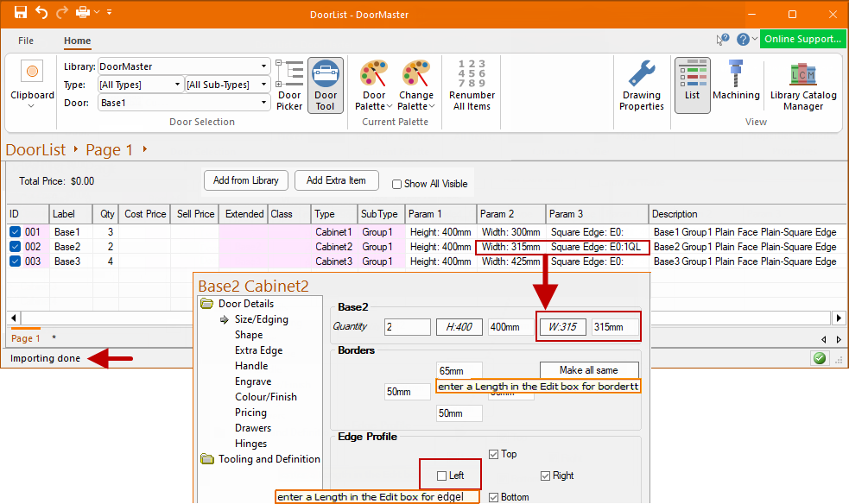Open the File menu
This screenshot has width=849, height=504.
26,41
